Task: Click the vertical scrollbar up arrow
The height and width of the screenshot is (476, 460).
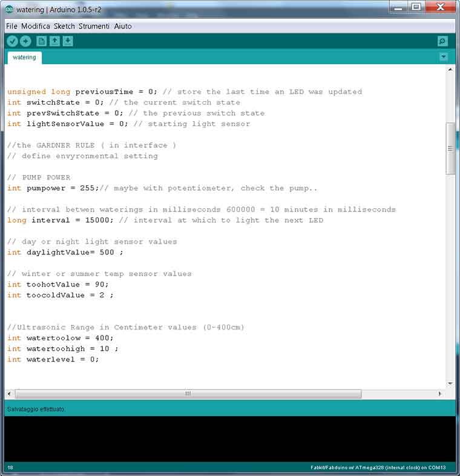Action: (450, 70)
